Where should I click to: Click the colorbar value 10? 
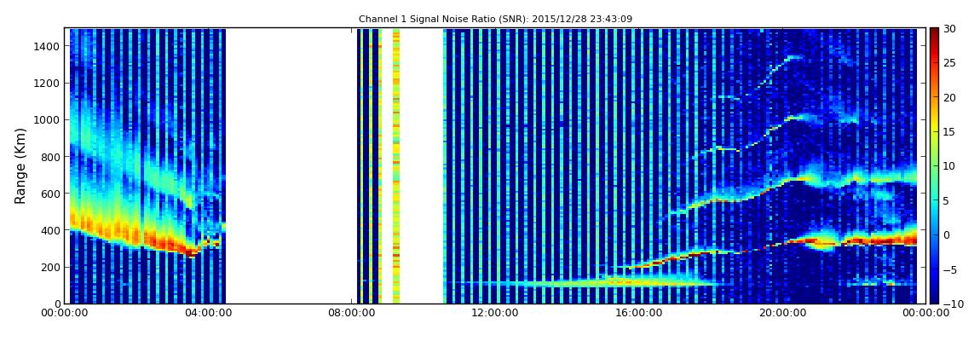pyautogui.click(x=950, y=166)
